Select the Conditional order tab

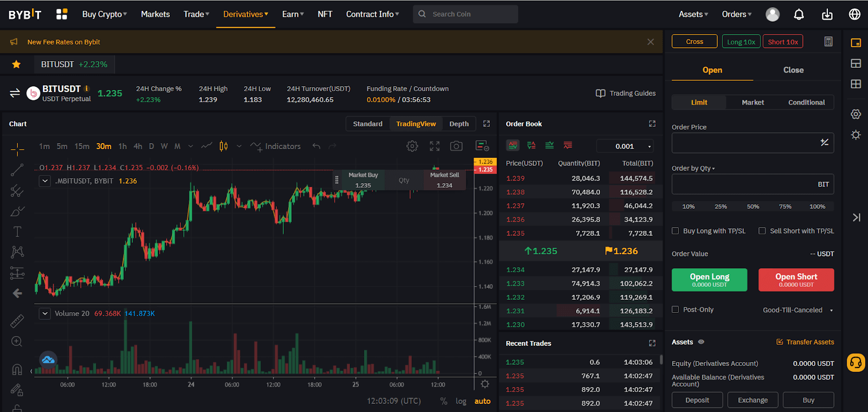click(806, 102)
